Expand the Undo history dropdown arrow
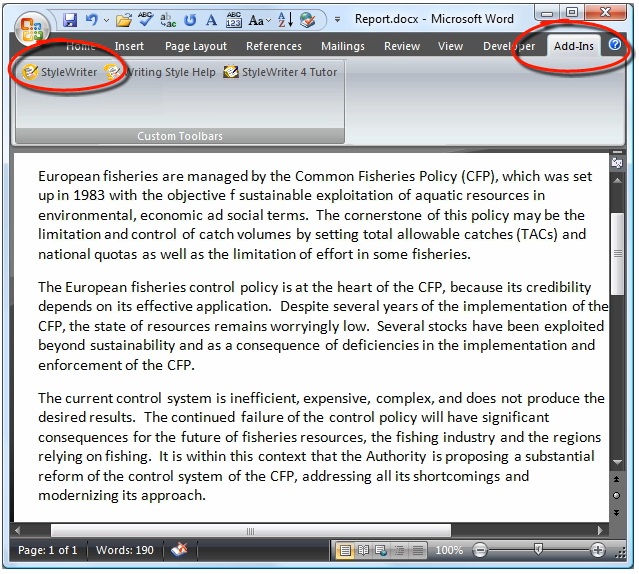This screenshot has height=574, width=639. coord(106,20)
